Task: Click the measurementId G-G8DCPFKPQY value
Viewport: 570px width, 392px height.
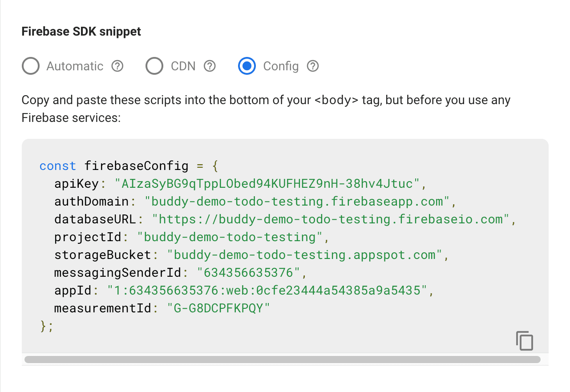Action: pos(218,308)
